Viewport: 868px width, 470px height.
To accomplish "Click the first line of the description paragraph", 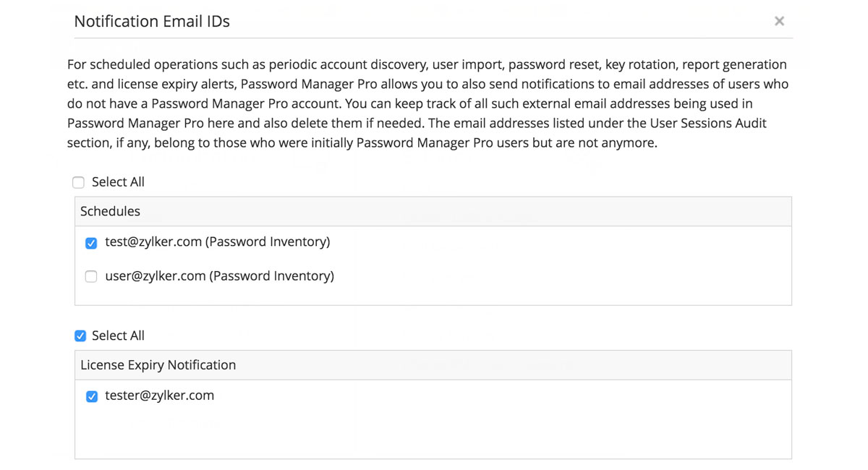I will (427, 64).
